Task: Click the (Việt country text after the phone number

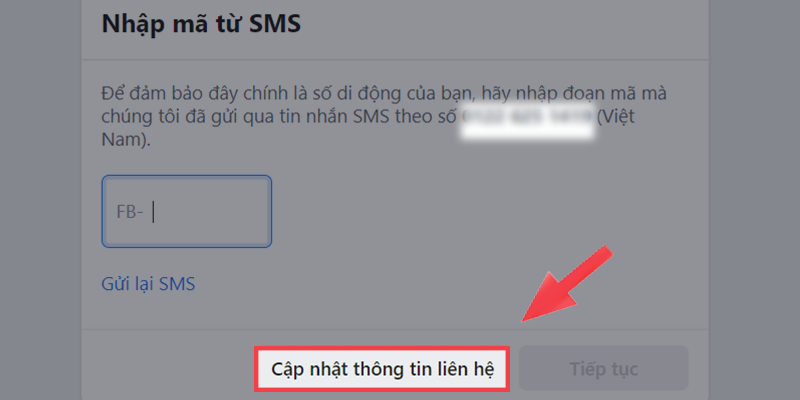Action: coord(616,117)
